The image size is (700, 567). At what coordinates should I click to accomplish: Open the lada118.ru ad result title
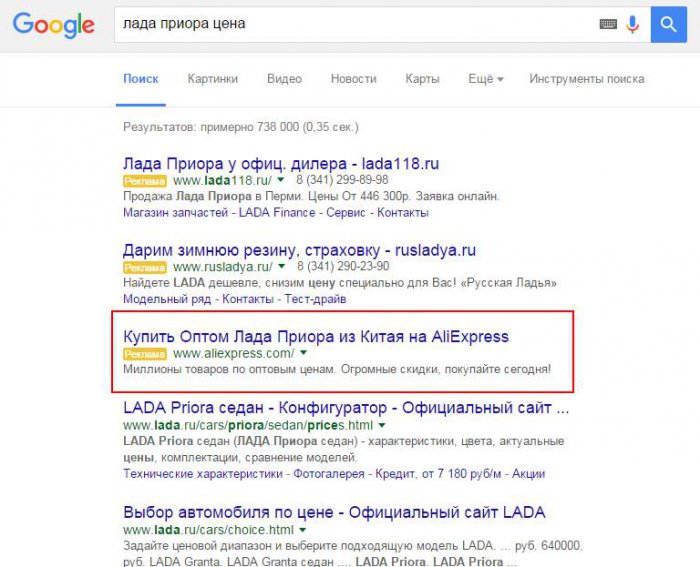point(281,163)
